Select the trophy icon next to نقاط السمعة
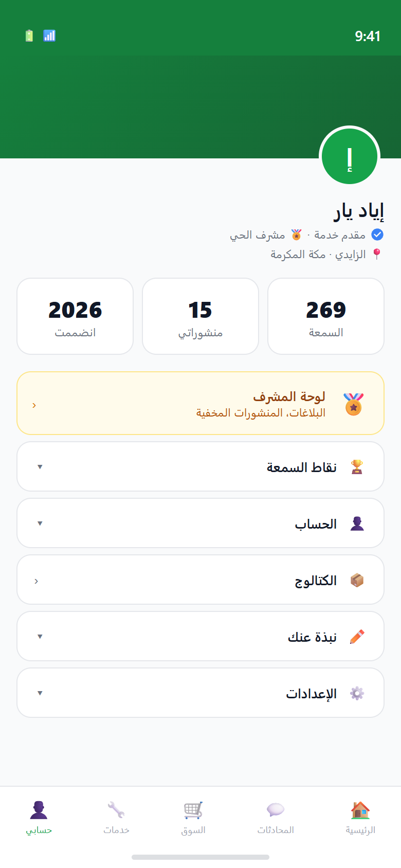401x868 pixels. tap(356, 466)
